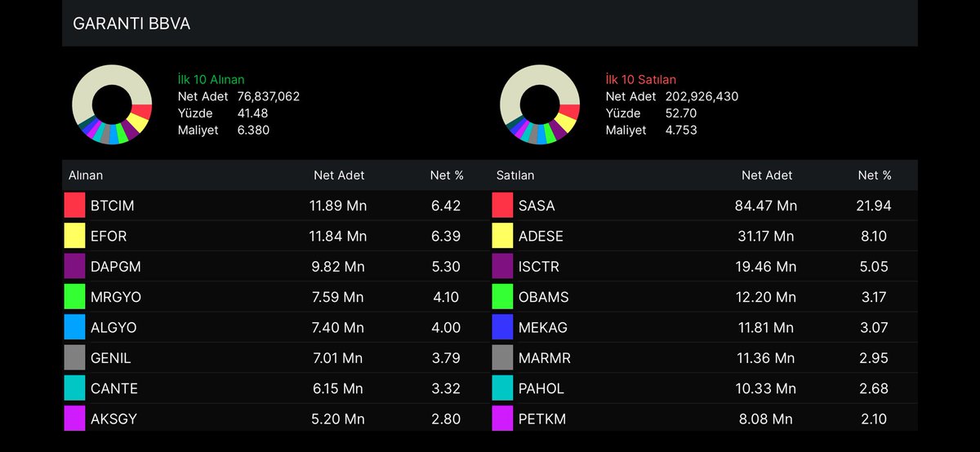This screenshot has width=980, height=452.
Task: Click the GARANTI BBVA title
Action: (131, 24)
